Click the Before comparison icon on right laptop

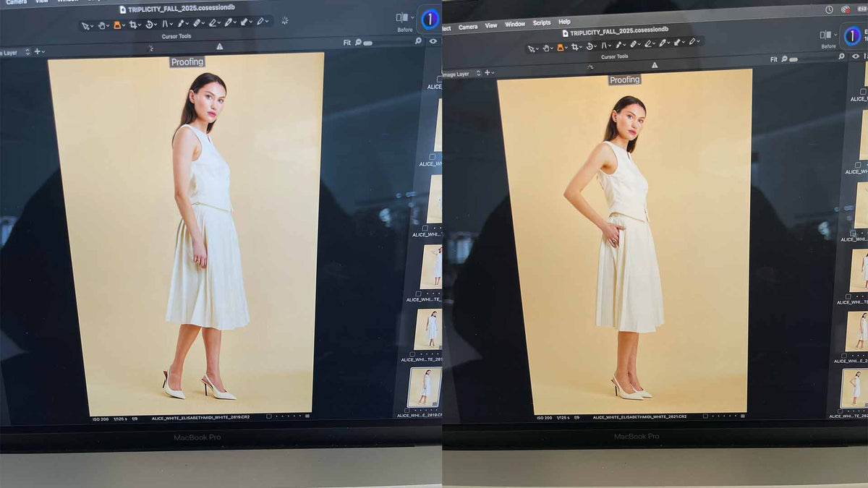(x=825, y=35)
